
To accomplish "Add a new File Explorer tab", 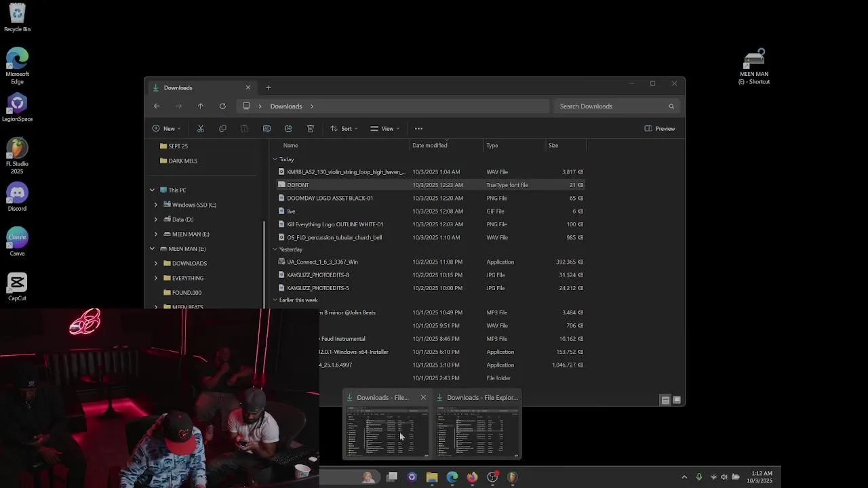I will coord(268,87).
